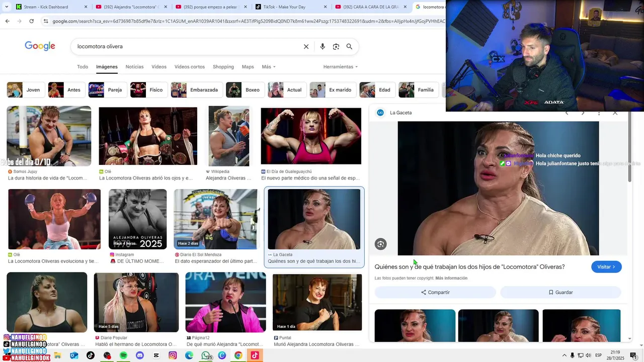The height and width of the screenshot is (362, 644).
Task: Filter images by the Embarazada chip
Action: 196,90
